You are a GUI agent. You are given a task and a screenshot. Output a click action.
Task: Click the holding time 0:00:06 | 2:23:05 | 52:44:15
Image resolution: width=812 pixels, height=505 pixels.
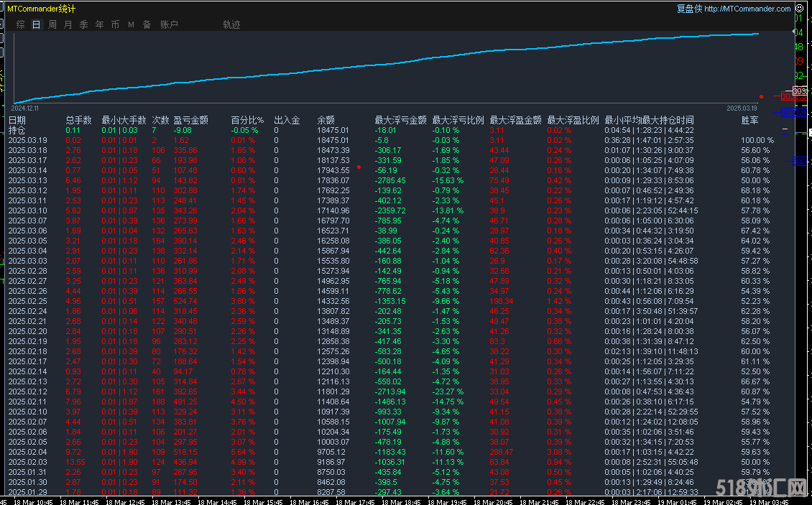click(x=651, y=210)
